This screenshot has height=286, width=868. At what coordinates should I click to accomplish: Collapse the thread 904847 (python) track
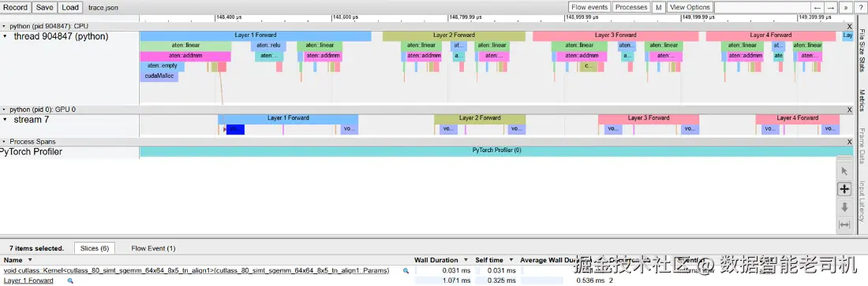coord(6,36)
